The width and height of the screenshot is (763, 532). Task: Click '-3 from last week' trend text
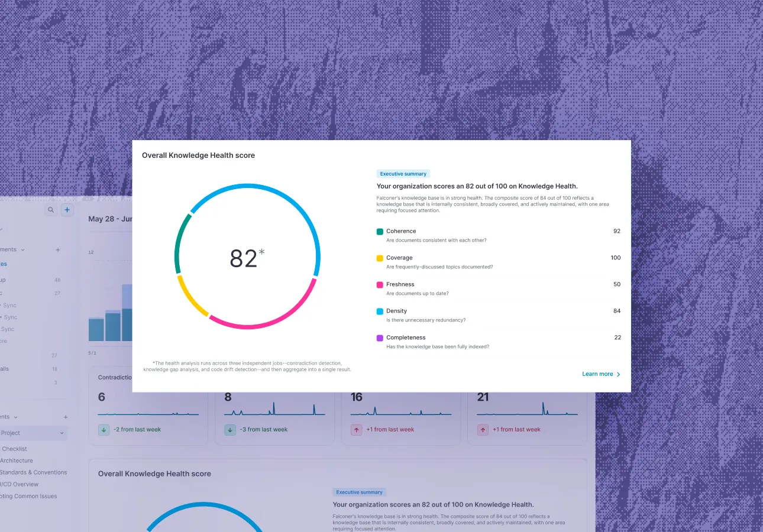(264, 430)
